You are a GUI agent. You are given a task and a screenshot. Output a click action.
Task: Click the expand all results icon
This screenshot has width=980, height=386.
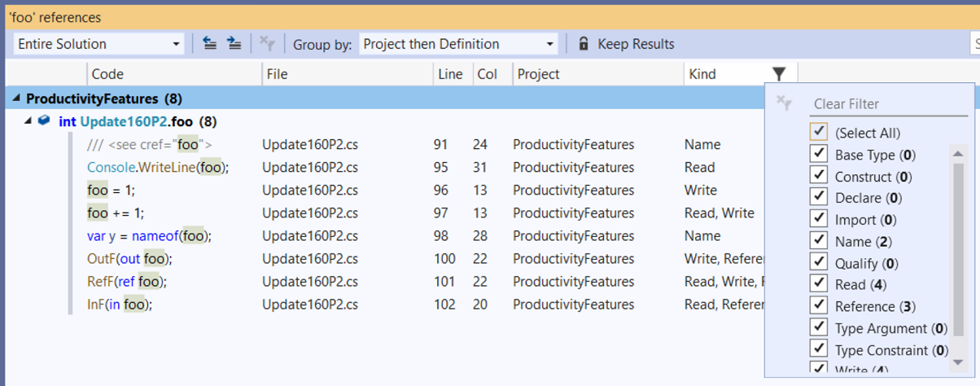point(234,44)
